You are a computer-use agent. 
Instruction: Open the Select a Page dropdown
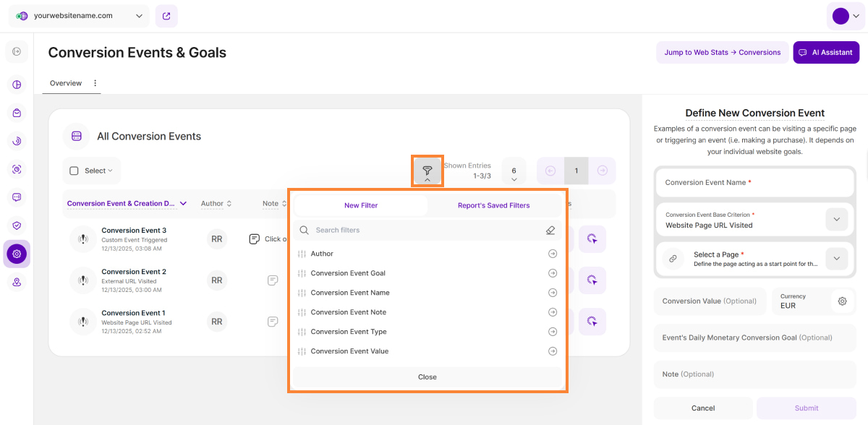(x=836, y=259)
